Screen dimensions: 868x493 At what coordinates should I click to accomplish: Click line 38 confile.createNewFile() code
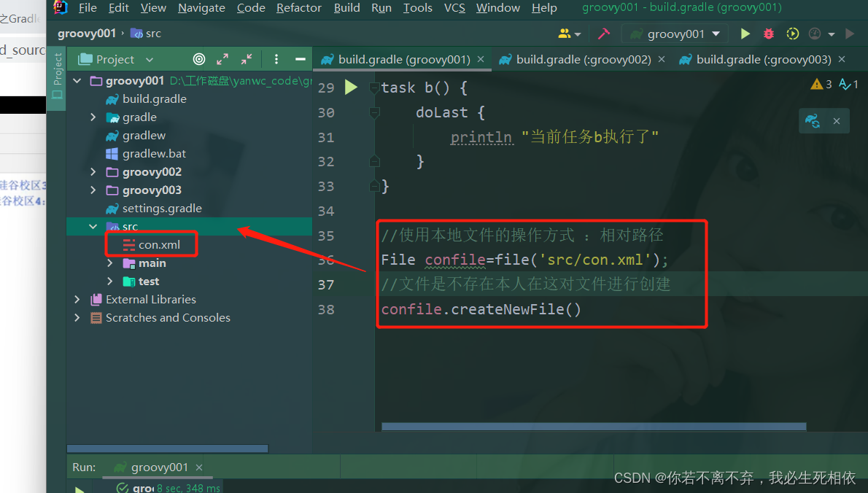(481, 308)
